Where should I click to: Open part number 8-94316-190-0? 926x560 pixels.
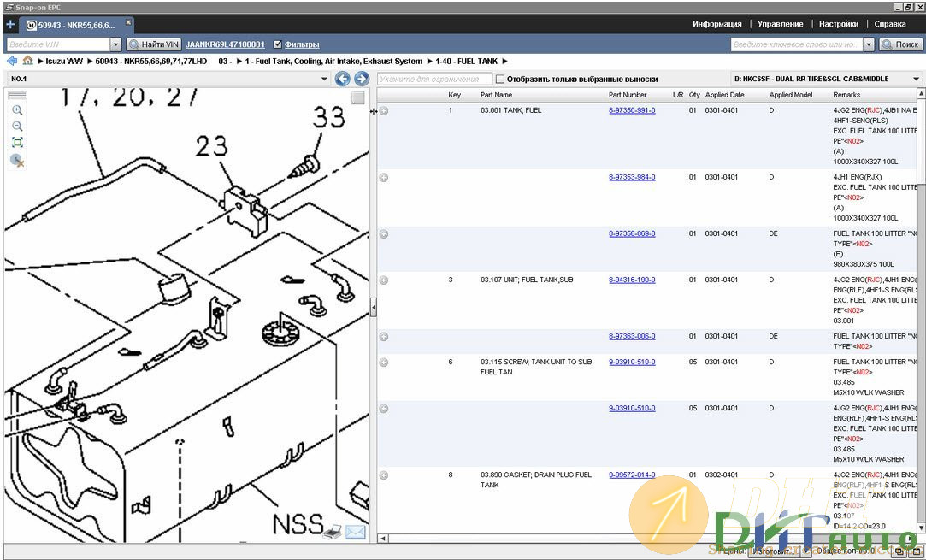click(632, 280)
